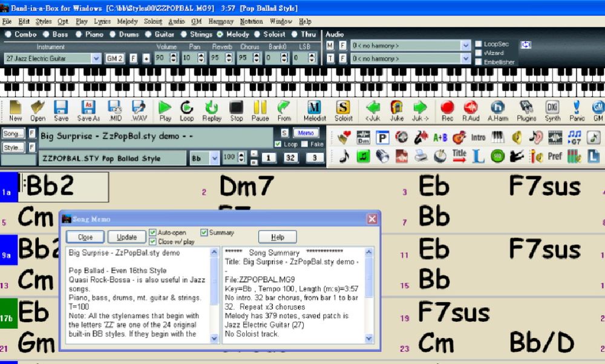The image size is (605, 364).
Task: Click the Replay icon
Action: tap(211, 111)
